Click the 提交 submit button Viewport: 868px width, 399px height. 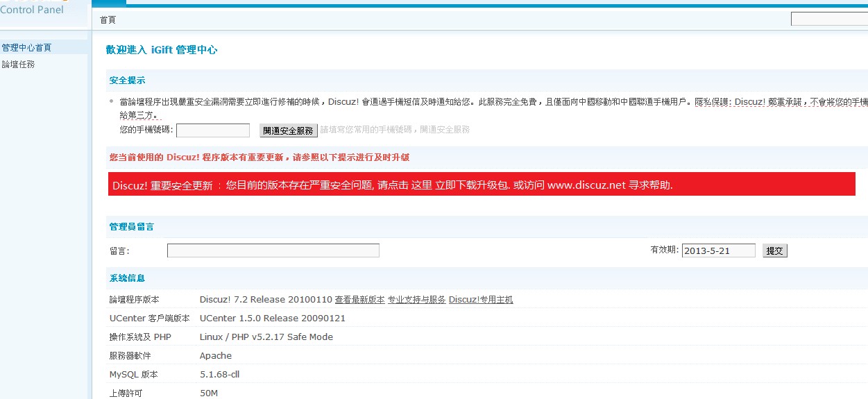(774, 251)
